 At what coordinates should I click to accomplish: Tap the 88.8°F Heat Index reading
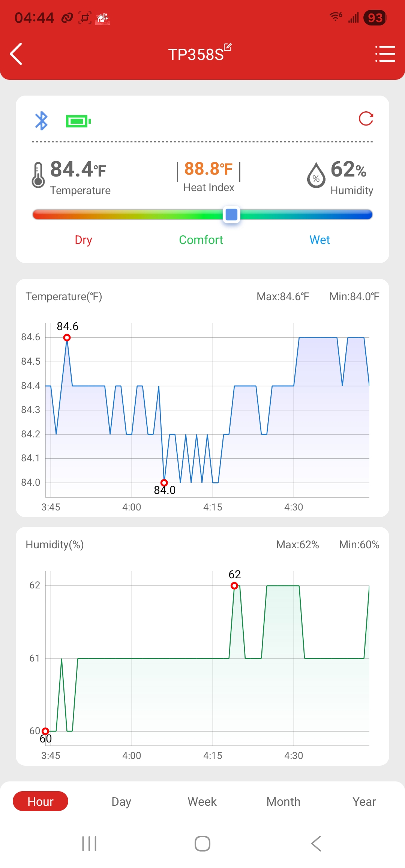tap(208, 169)
